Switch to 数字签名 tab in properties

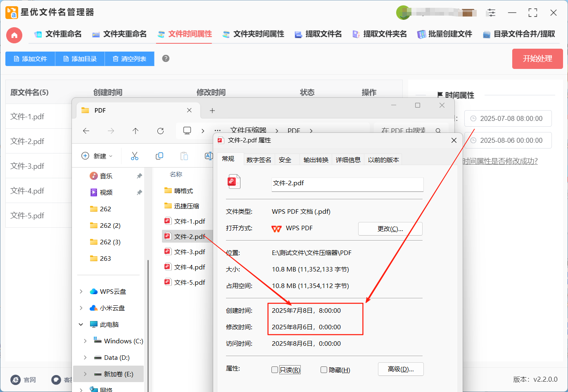coord(259,160)
